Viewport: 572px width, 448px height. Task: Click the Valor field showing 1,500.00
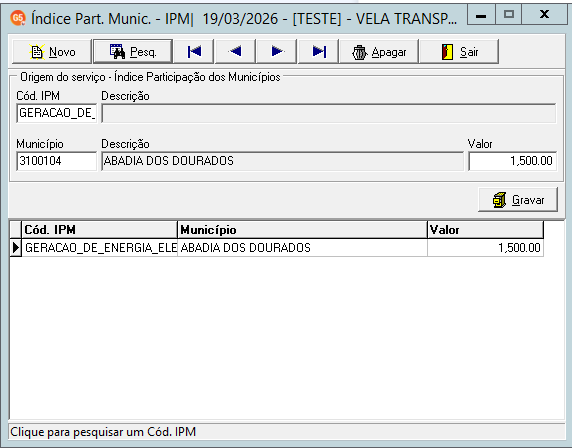point(513,161)
